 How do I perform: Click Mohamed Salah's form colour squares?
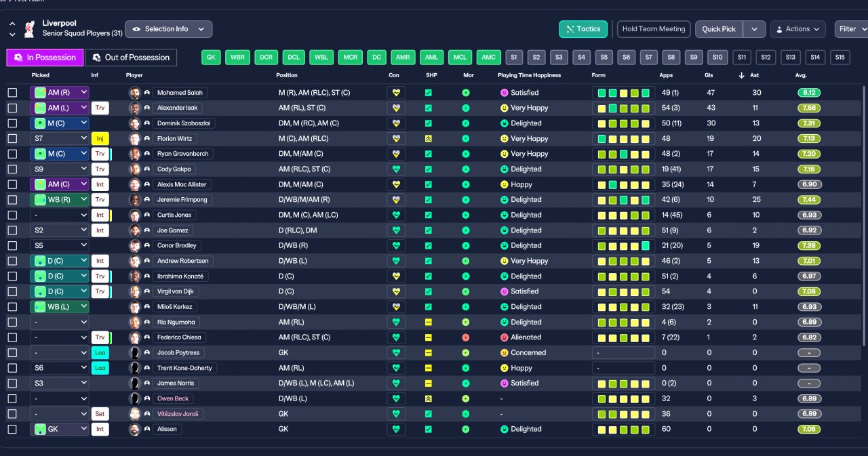coord(623,93)
